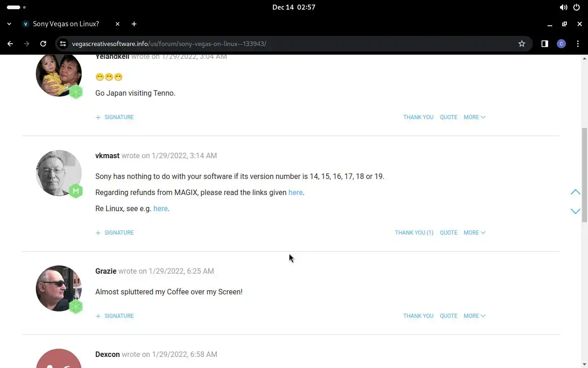Click 'Almost spluttered my Coffee over my Screen!'

pos(169,292)
